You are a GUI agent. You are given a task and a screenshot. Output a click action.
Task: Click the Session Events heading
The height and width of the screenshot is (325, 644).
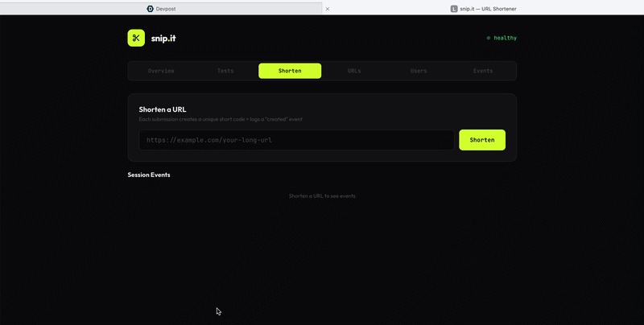coord(149,175)
